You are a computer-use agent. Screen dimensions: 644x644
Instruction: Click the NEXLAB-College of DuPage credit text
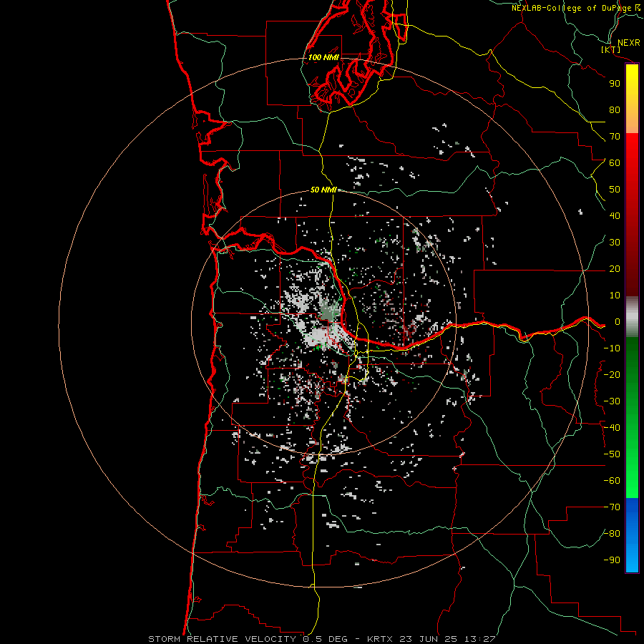coord(577,8)
